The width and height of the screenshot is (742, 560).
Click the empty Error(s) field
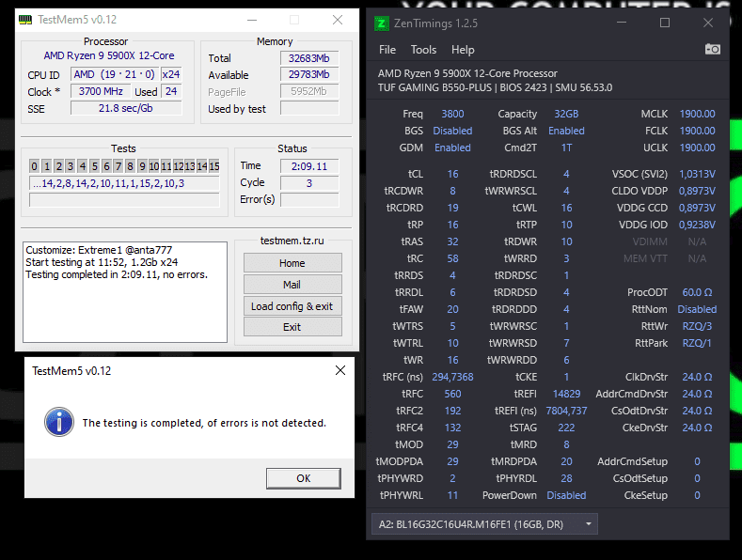pyautogui.click(x=309, y=199)
